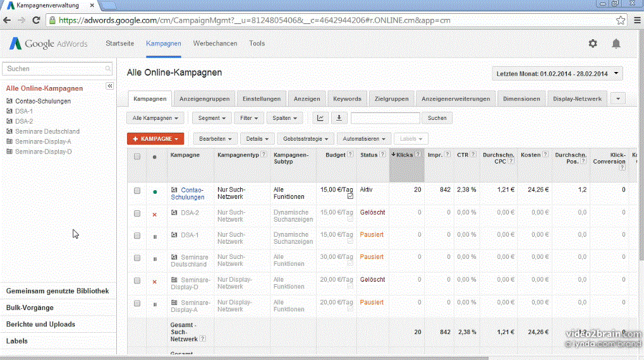Expand the more tabs arrow
The width and height of the screenshot is (644, 360).
click(x=618, y=99)
